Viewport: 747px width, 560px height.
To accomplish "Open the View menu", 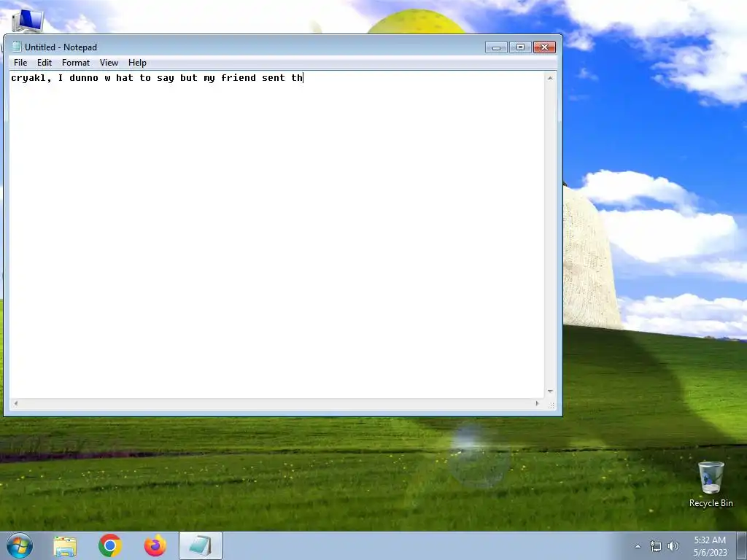I will (x=109, y=63).
